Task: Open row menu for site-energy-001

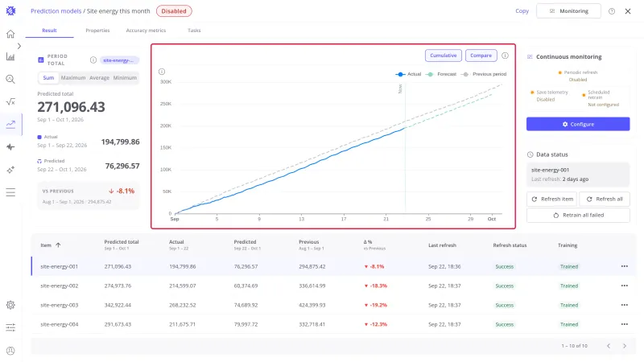Action: (x=625, y=266)
